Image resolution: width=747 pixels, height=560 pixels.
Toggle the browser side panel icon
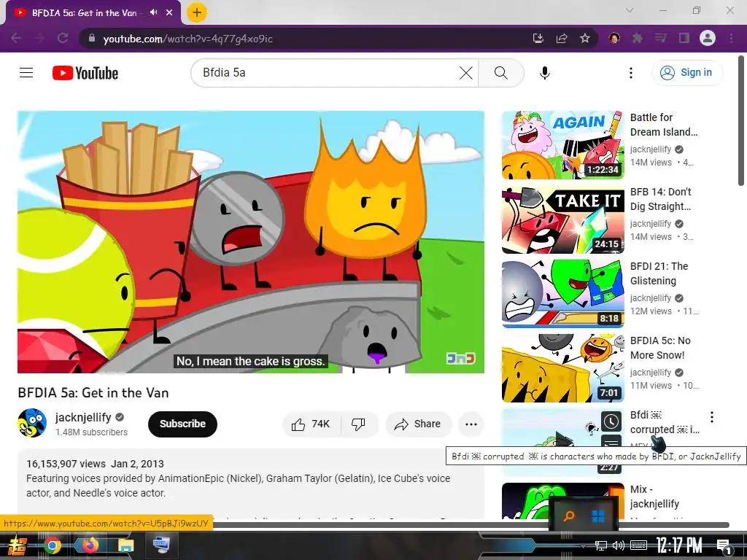pos(684,39)
